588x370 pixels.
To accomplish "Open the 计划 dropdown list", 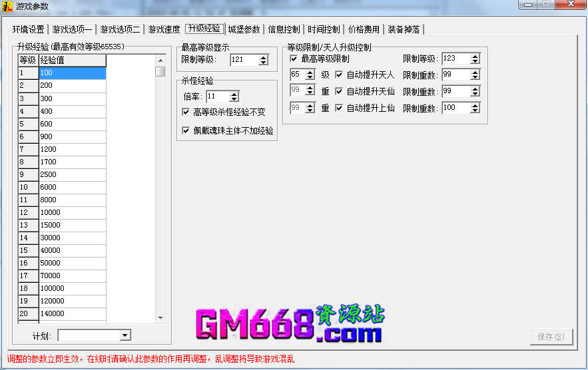I will (125, 335).
